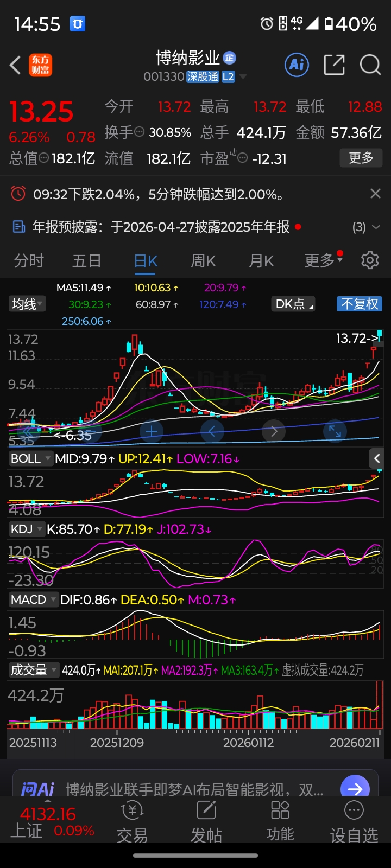Tap the L2 badge
Screen dimensions: 391x868
tap(228, 77)
